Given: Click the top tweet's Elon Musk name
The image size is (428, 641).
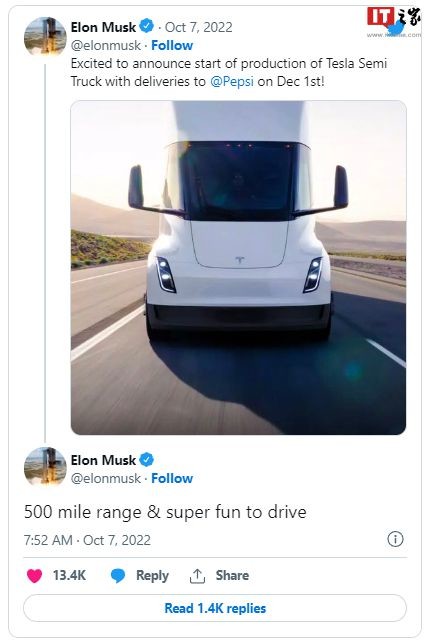Looking at the screenshot, I should 103,27.
